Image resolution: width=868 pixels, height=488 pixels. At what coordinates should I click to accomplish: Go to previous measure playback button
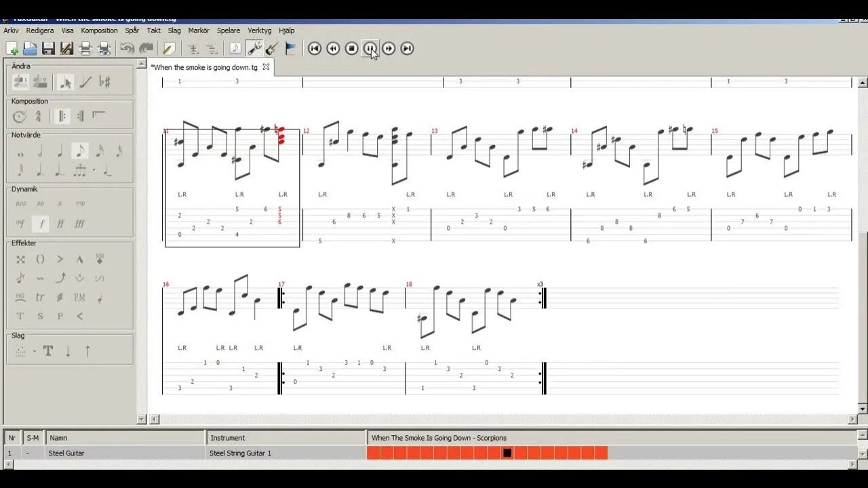(x=333, y=48)
